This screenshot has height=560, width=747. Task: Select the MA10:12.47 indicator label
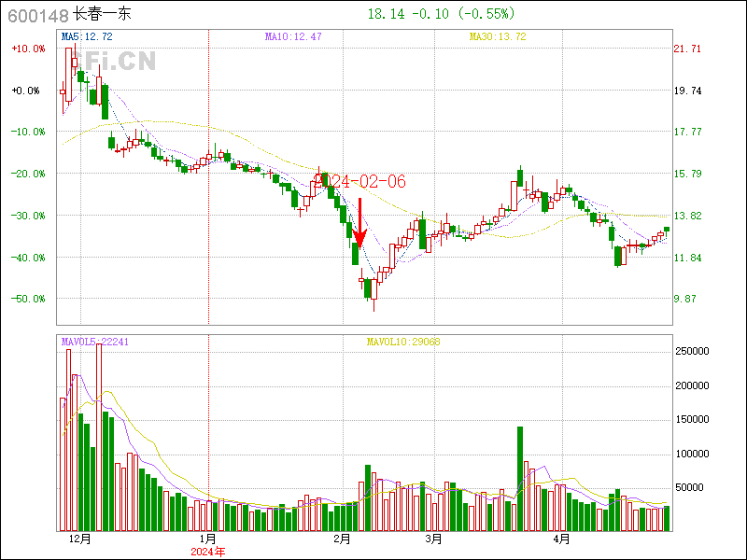point(292,36)
